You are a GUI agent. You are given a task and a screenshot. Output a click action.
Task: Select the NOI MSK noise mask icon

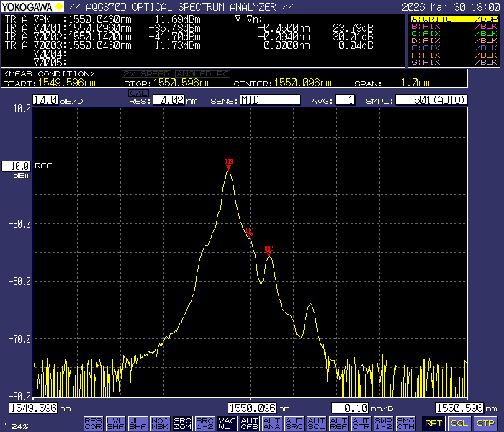click(x=160, y=423)
